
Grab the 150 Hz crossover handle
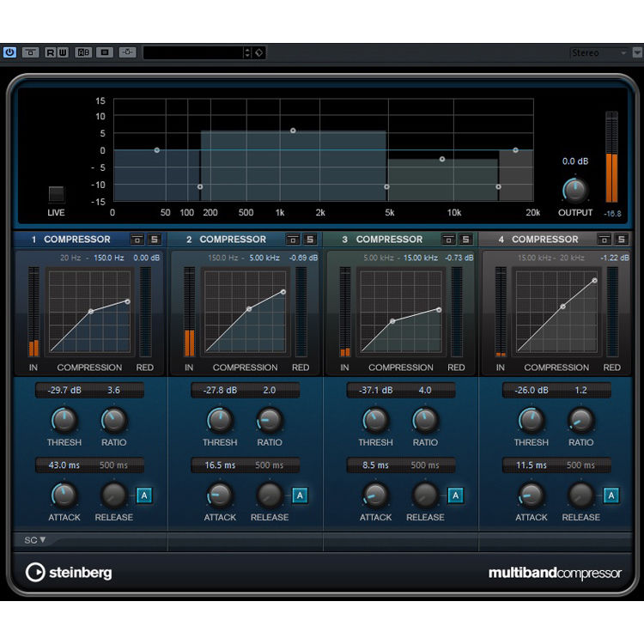199,187
